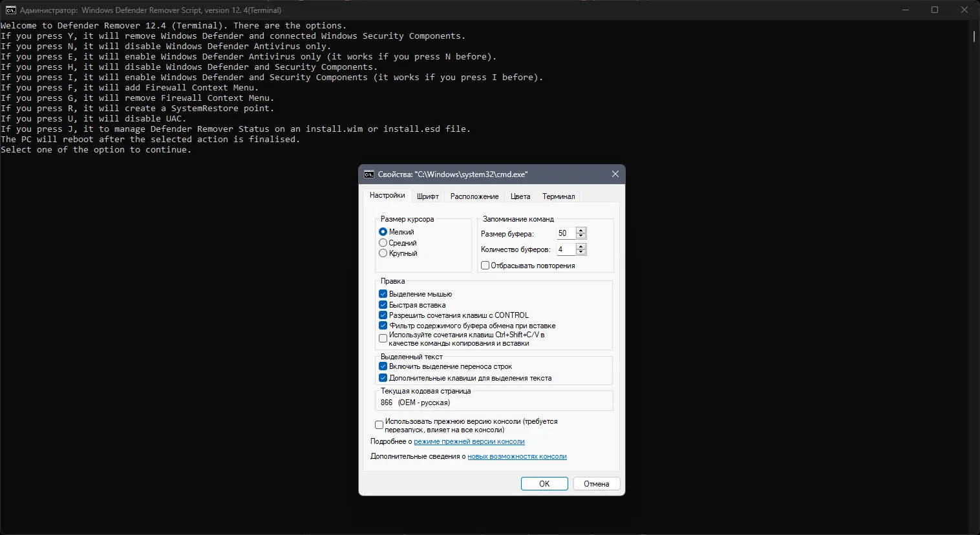Pick the Крупный cursor size
Viewport: 980px width, 535px height.
[x=398, y=253]
